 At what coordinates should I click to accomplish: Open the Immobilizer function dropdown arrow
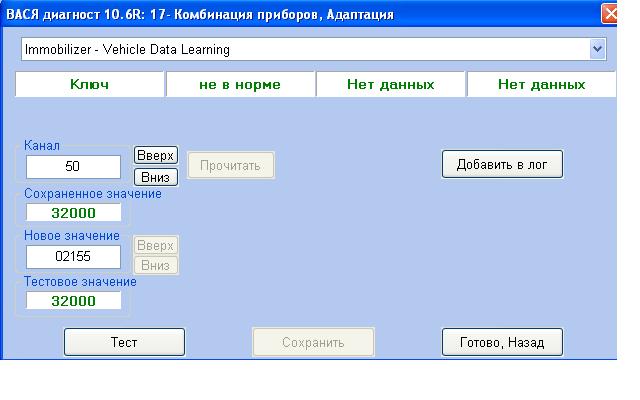click(x=598, y=49)
